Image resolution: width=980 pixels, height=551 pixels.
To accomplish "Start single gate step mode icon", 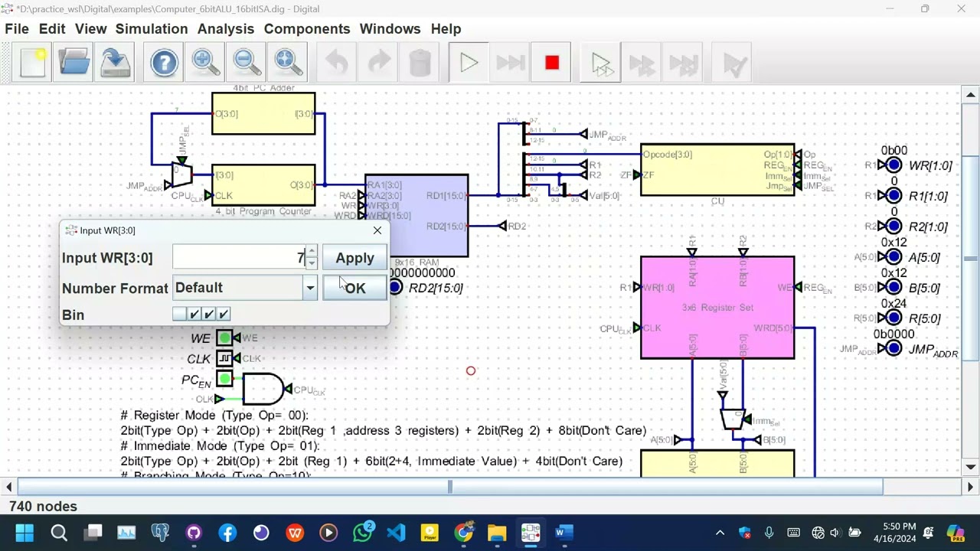I will [x=601, y=63].
